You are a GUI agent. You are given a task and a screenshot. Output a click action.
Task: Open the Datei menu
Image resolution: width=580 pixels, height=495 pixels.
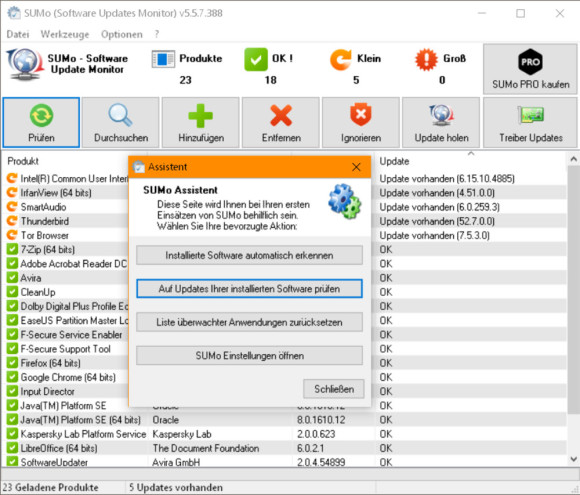click(x=18, y=34)
